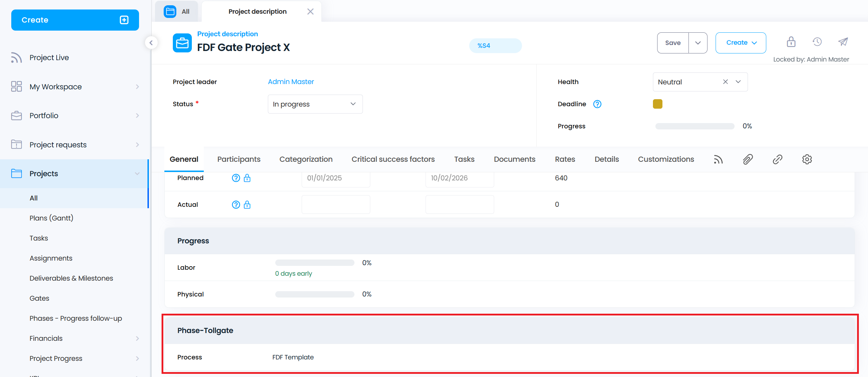This screenshot has height=377, width=868.
Task: Click the lock icon in the header toolbar
Action: [791, 42]
